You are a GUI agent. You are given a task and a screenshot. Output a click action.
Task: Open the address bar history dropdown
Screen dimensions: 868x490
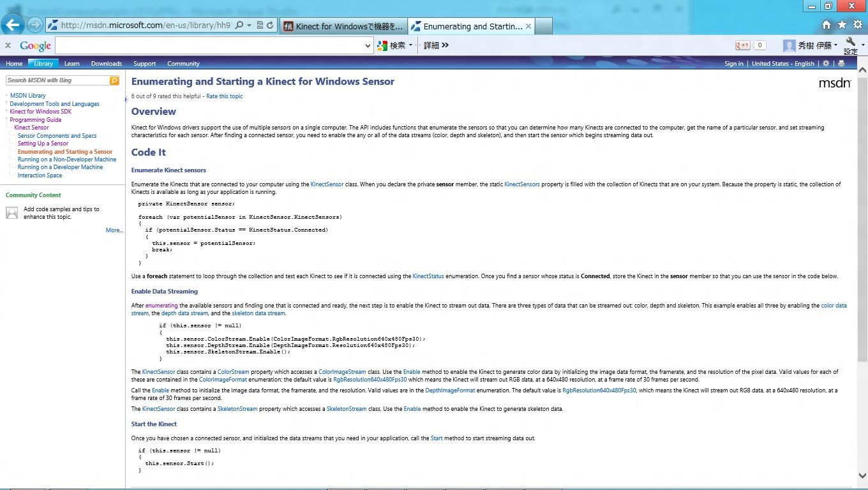(x=249, y=26)
